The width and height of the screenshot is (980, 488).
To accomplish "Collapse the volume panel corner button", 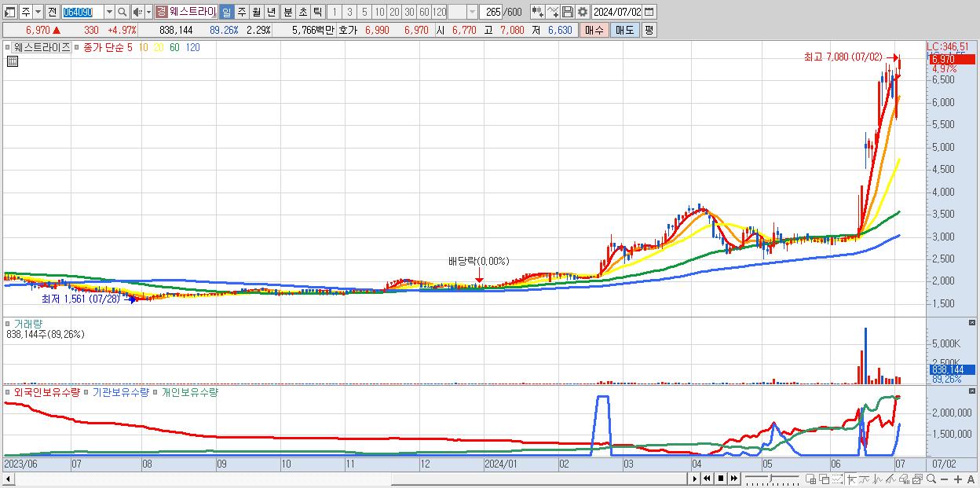I will tap(972, 322).
